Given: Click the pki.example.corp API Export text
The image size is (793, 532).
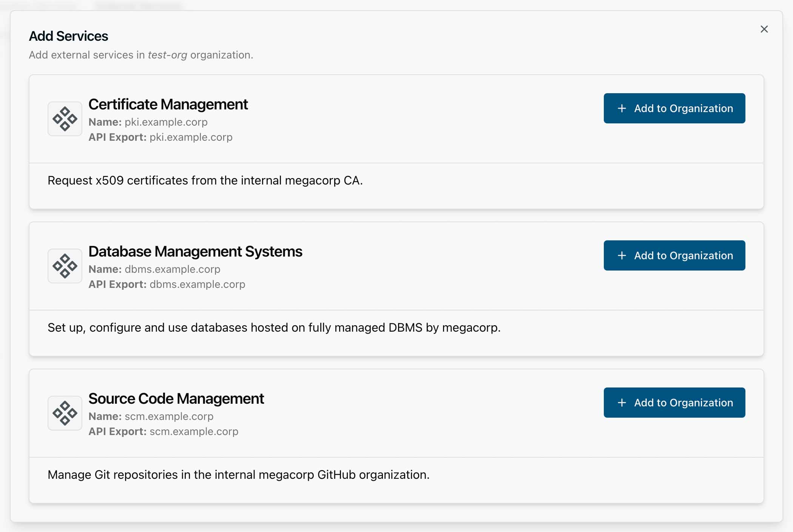Looking at the screenshot, I should 191,137.
